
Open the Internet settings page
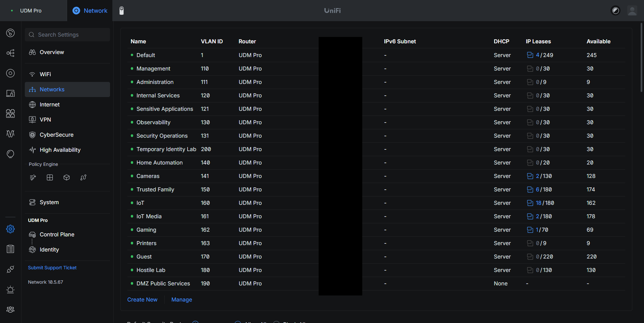[x=67, y=104]
